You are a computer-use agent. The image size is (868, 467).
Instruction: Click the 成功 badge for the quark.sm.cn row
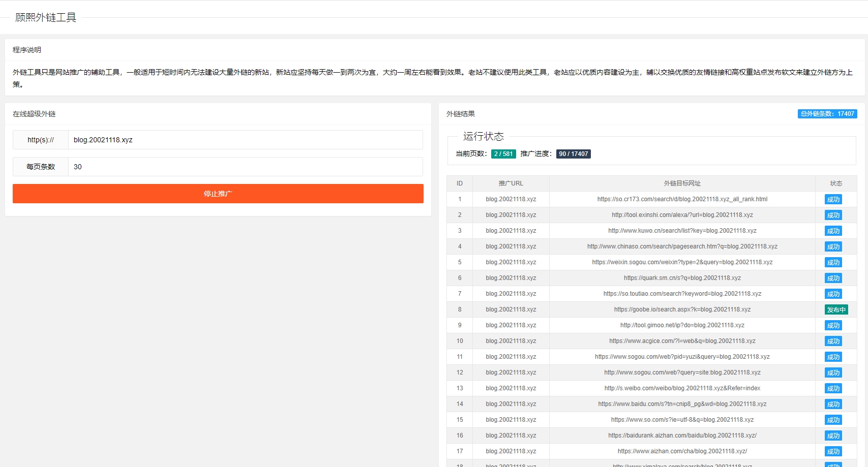(x=833, y=278)
